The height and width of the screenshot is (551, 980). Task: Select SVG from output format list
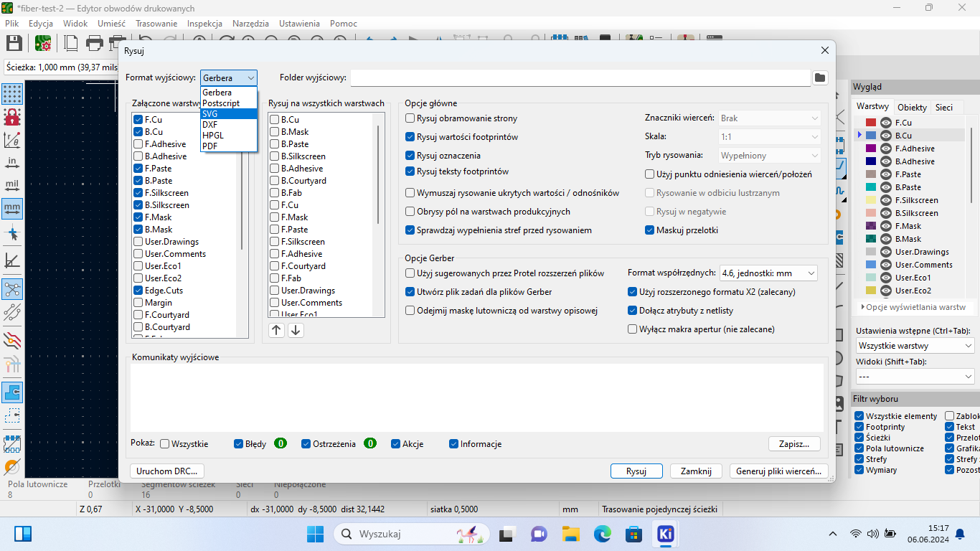(229, 113)
